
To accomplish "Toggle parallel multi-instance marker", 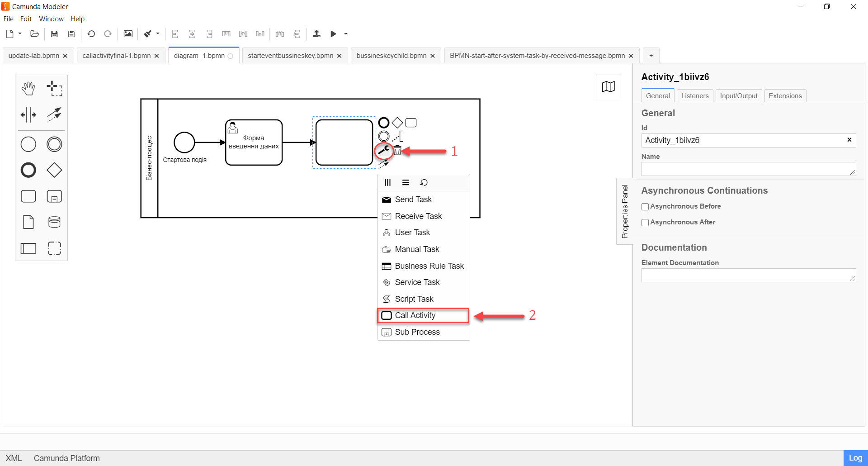I will click(x=387, y=182).
